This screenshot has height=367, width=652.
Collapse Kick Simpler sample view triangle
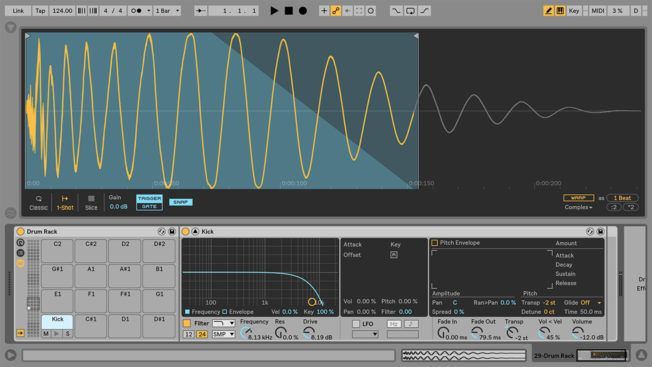coord(195,232)
